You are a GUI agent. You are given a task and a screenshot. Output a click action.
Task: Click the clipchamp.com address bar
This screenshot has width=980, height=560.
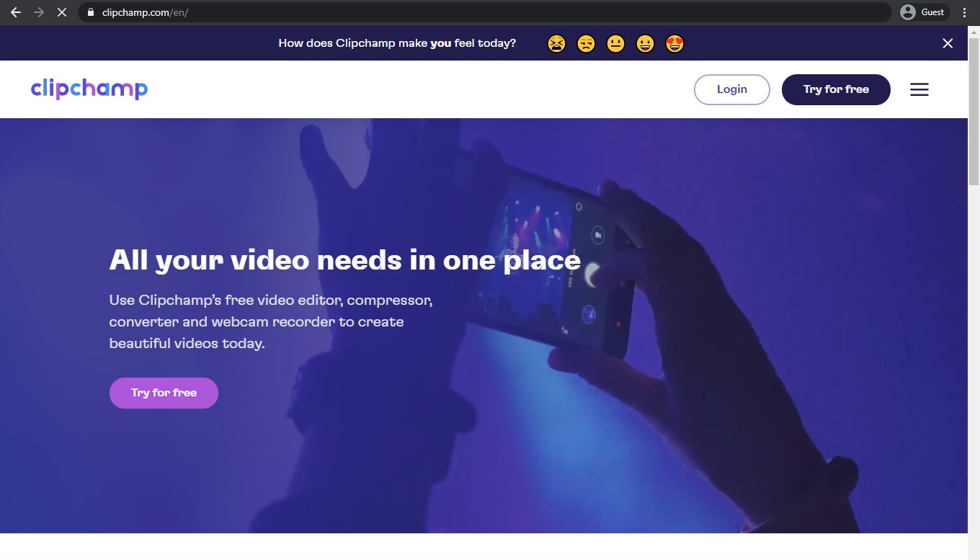(484, 12)
